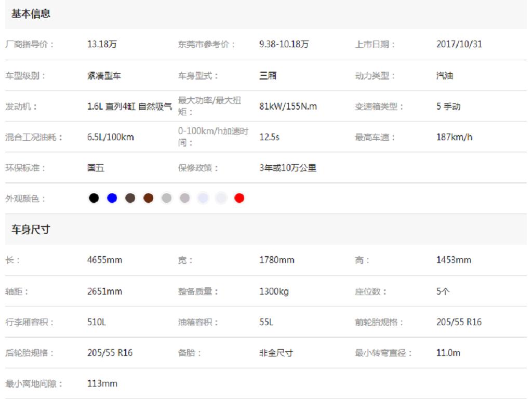Select the blue exterior color swatch
Screen dimensions: 532x399
(112, 197)
